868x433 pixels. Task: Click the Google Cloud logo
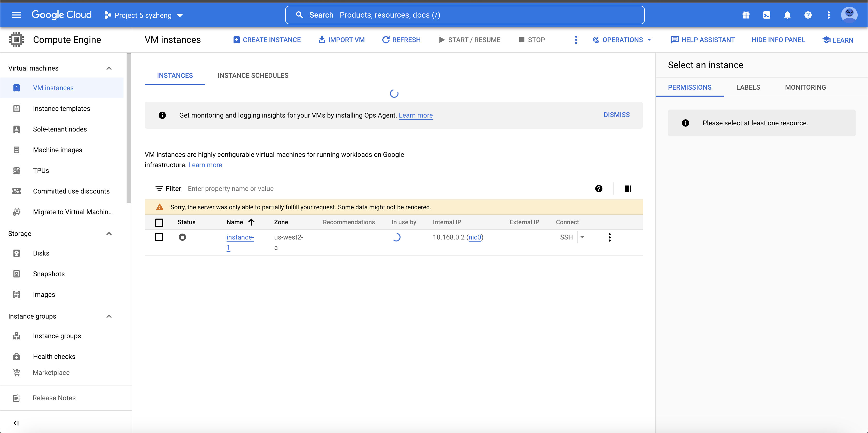tap(61, 15)
